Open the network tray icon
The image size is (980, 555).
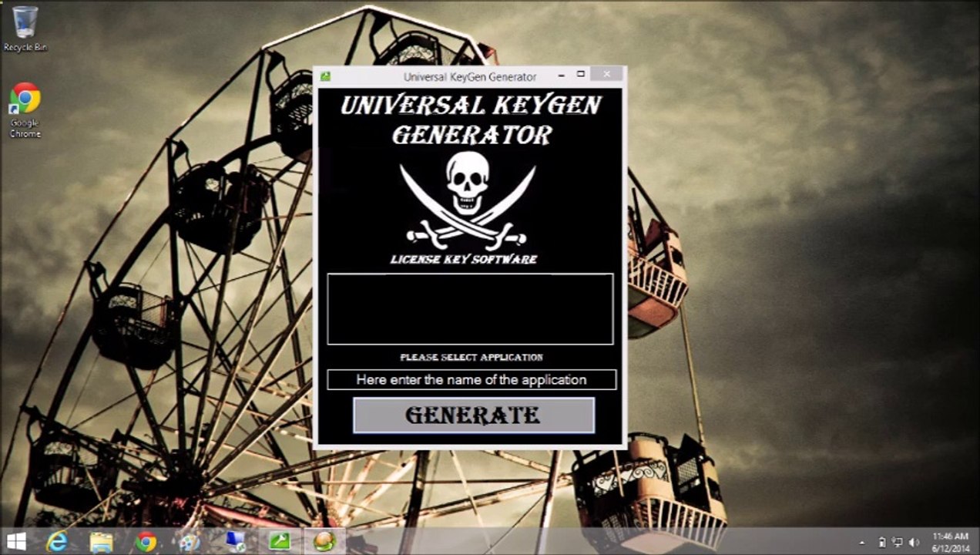point(898,543)
